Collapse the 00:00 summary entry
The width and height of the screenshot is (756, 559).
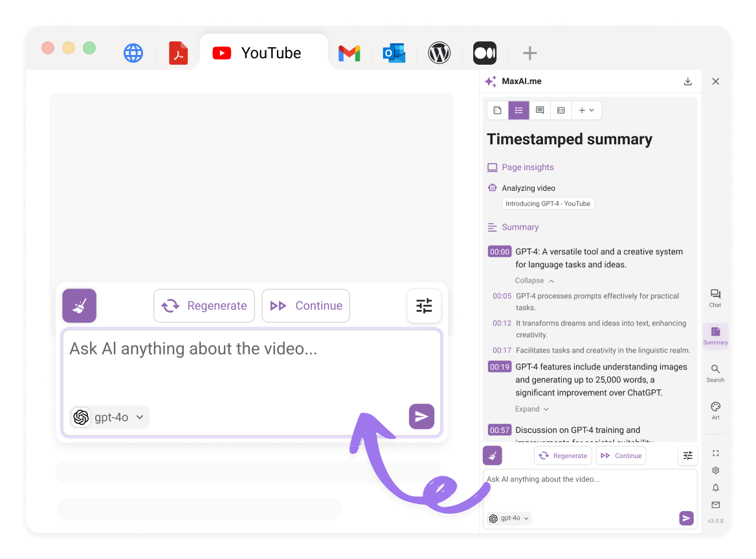pos(529,280)
